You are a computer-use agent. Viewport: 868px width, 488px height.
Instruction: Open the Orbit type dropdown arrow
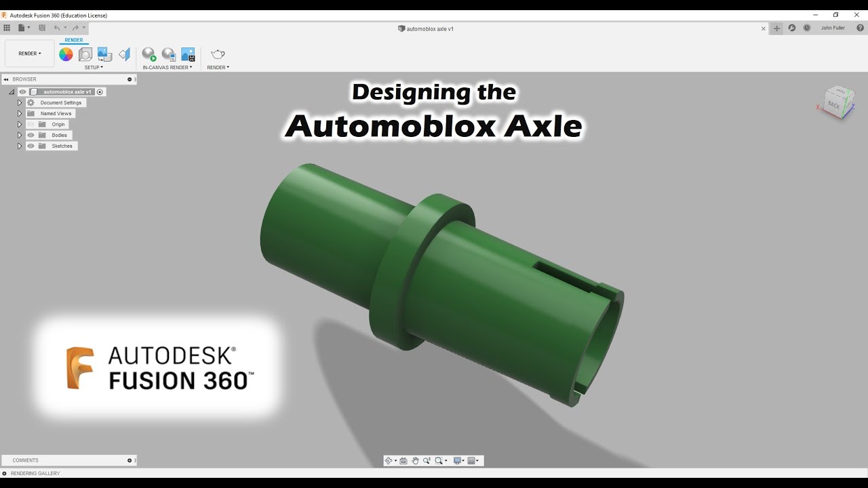pyautogui.click(x=396, y=461)
